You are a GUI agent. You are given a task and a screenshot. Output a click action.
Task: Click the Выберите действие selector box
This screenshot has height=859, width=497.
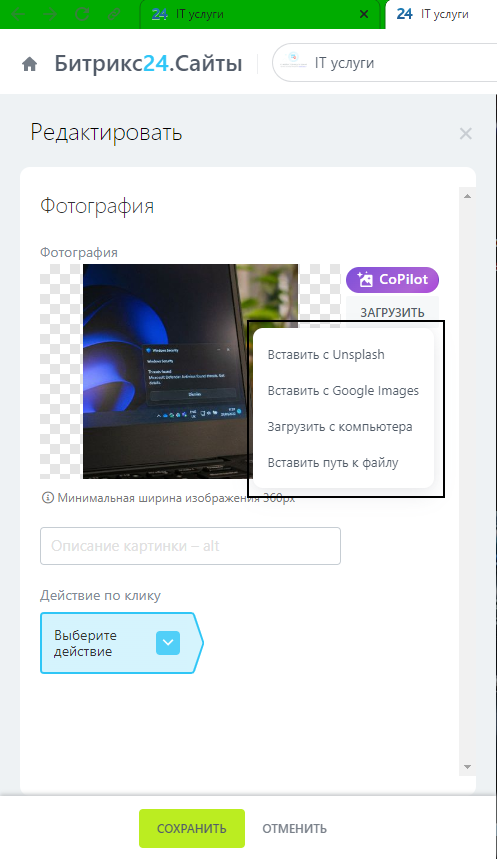pos(121,643)
